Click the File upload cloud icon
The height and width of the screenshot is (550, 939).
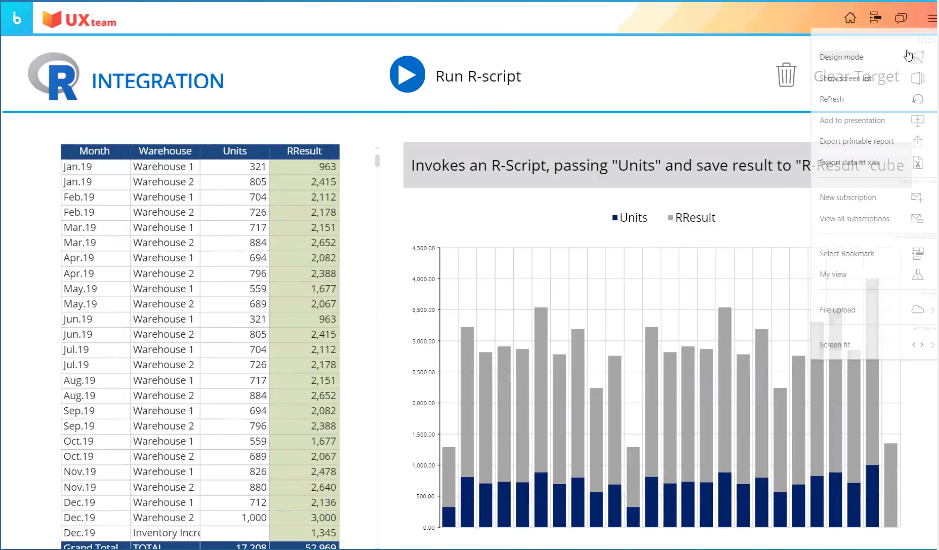coord(917,309)
